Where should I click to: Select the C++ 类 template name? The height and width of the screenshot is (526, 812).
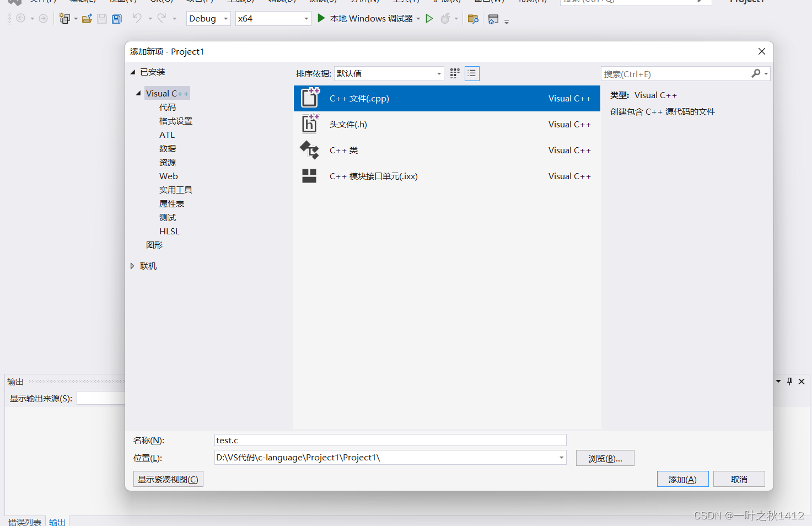[344, 150]
